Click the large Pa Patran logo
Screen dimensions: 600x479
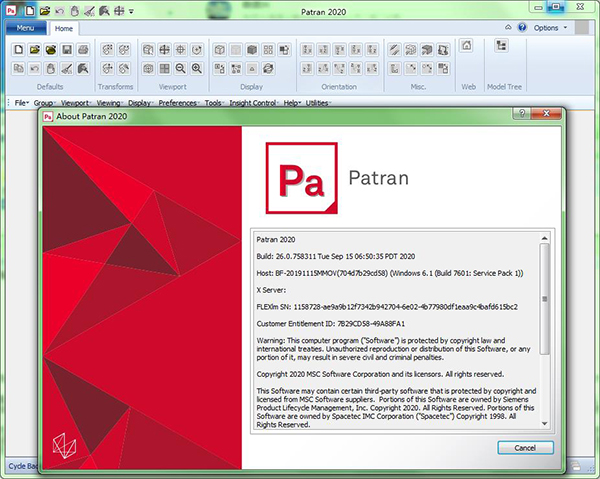302,178
